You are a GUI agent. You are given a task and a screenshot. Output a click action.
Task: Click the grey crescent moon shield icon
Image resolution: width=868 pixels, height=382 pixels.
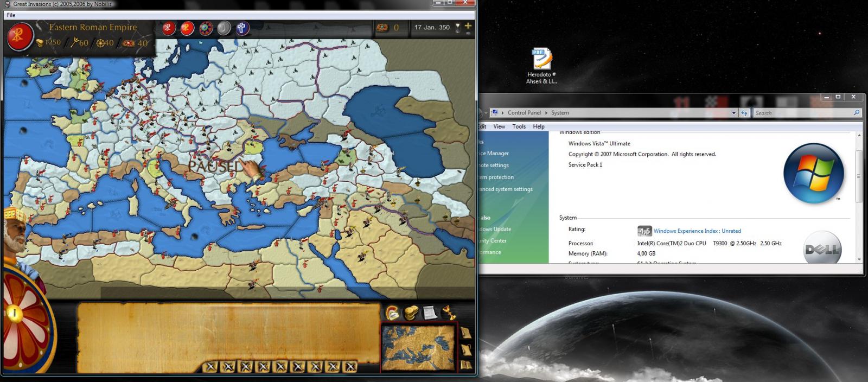pos(224,28)
